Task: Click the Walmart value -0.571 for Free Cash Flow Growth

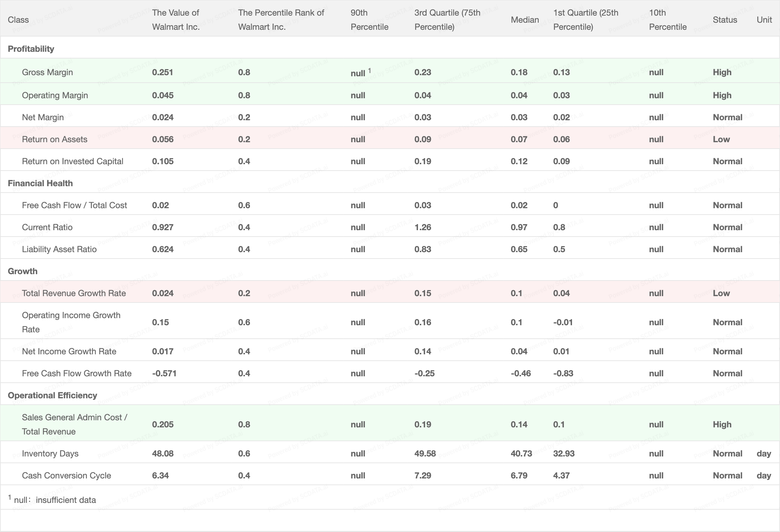Action: (x=164, y=373)
